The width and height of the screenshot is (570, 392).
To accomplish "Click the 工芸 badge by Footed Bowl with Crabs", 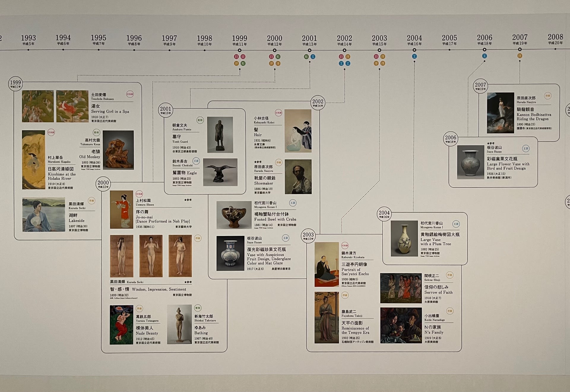I will [x=293, y=203].
